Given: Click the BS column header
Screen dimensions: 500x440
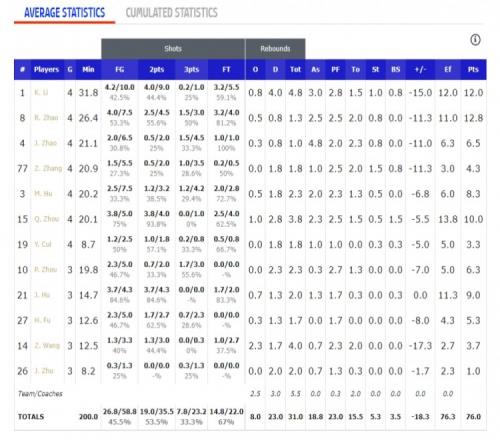Looking at the screenshot, I should click(395, 69).
